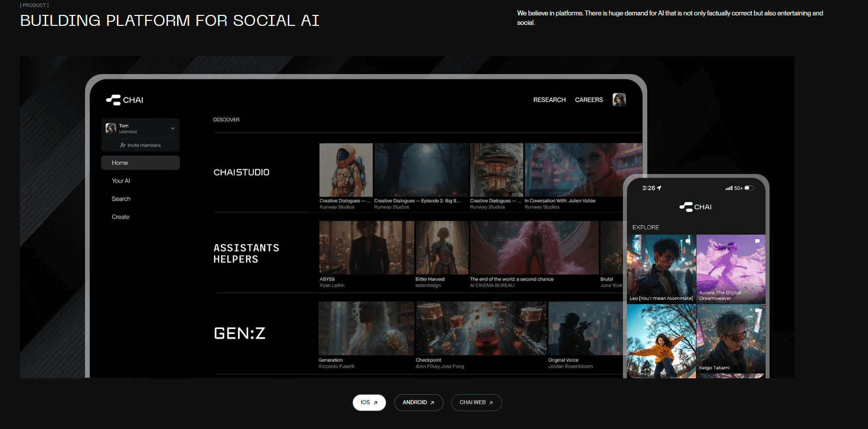Image resolution: width=868 pixels, height=429 pixels.
Task: Click chat bubble icon on the Leo card
Action: (688, 241)
